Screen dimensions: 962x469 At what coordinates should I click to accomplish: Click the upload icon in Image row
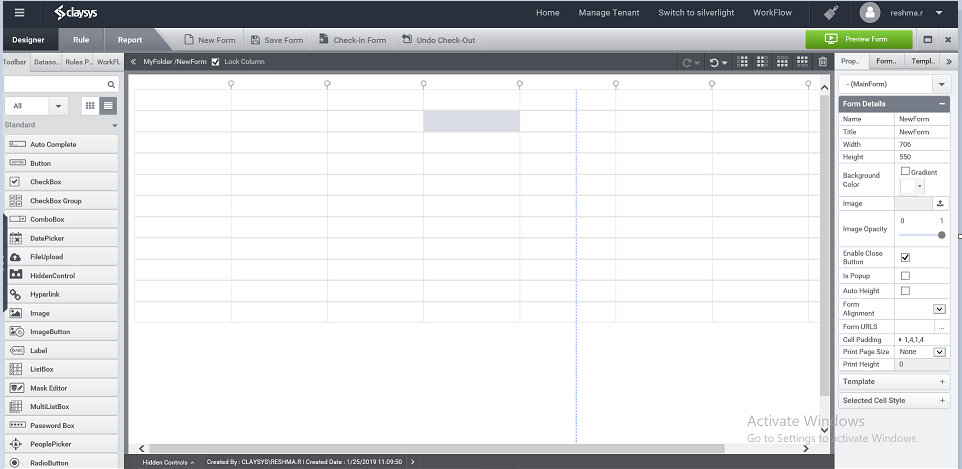pos(940,203)
